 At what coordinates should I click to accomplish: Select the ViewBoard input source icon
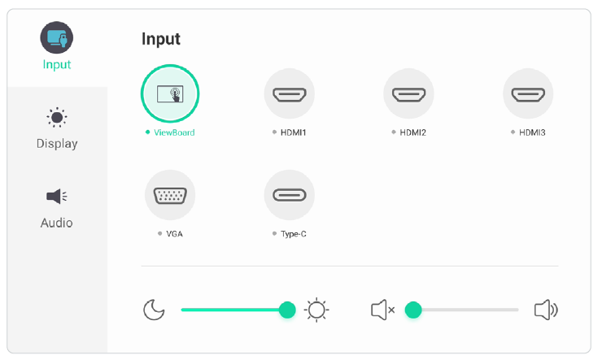[x=170, y=93]
